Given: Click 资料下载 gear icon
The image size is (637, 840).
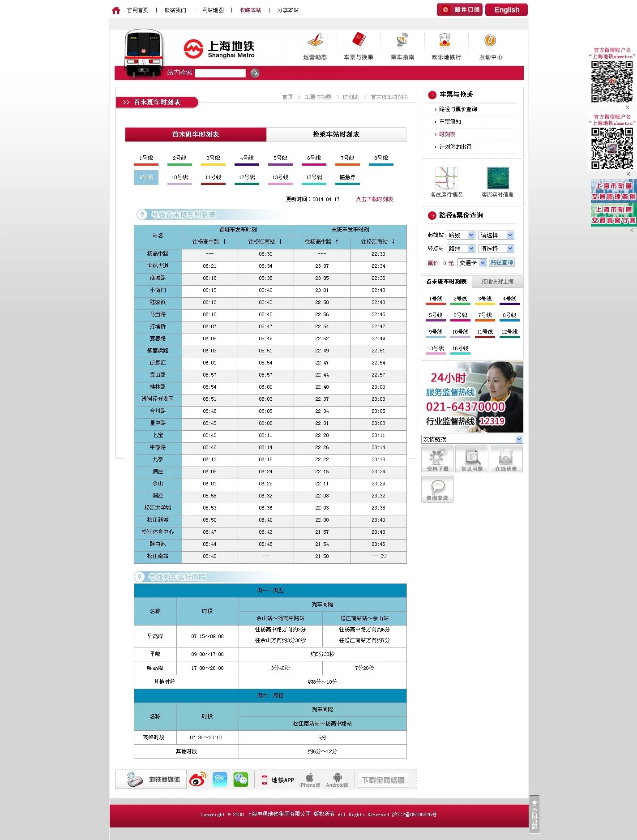Looking at the screenshot, I should [x=437, y=459].
